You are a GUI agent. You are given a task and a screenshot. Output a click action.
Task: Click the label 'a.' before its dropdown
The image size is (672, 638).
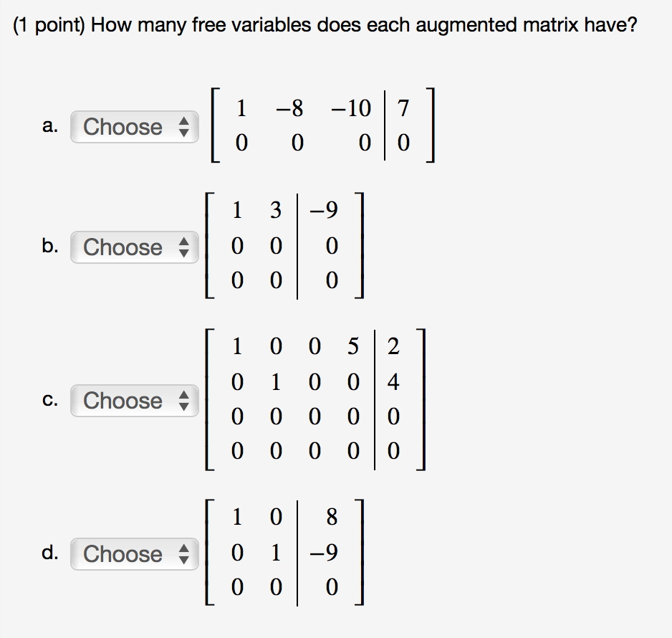[x=49, y=127]
